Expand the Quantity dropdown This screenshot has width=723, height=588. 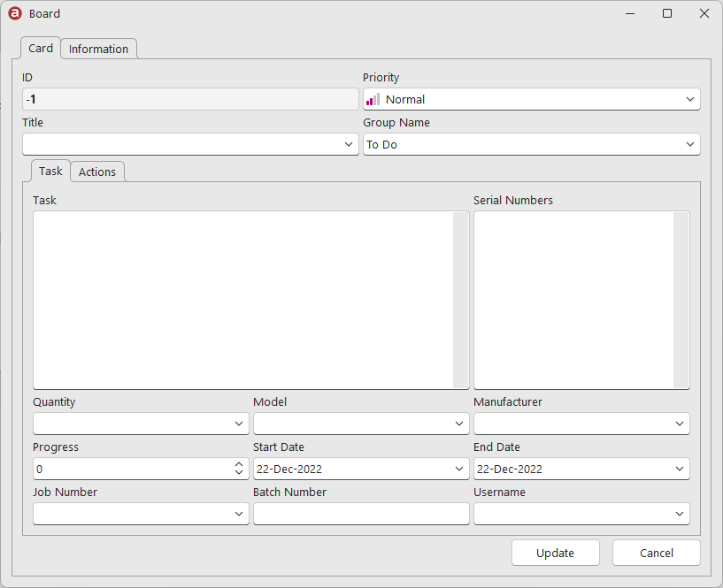coord(239,424)
